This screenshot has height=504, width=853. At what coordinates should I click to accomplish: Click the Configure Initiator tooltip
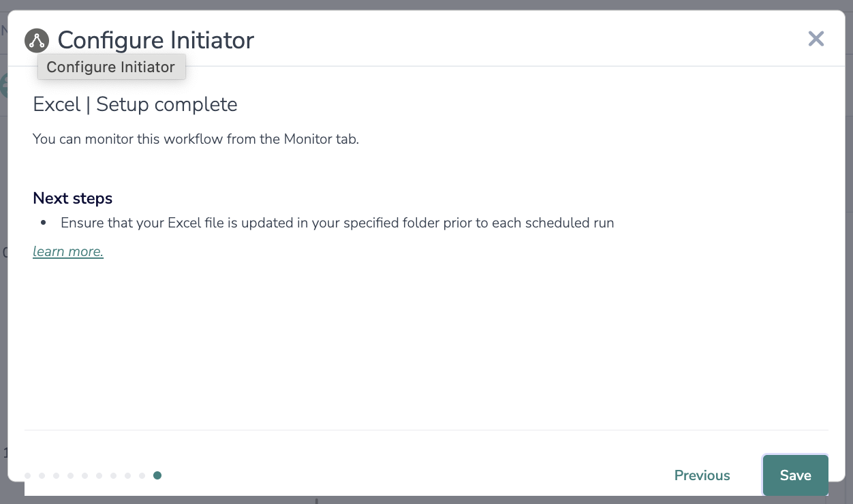pyautogui.click(x=111, y=67)
